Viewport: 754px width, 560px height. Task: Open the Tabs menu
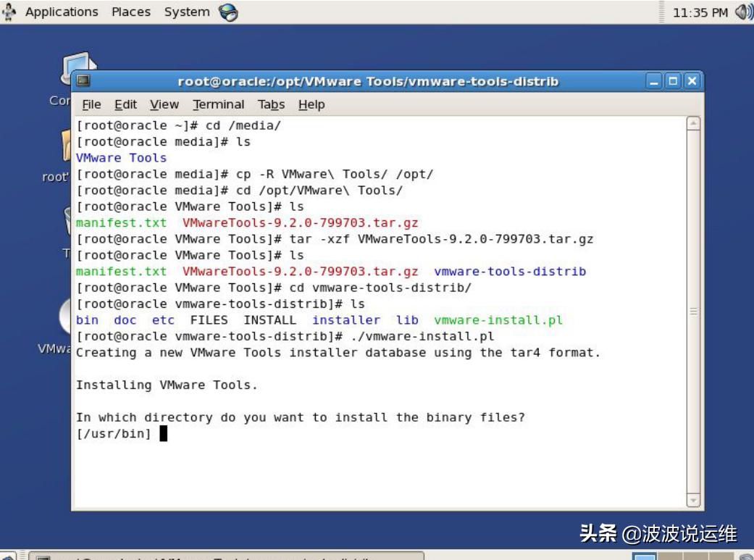point(272,104)
